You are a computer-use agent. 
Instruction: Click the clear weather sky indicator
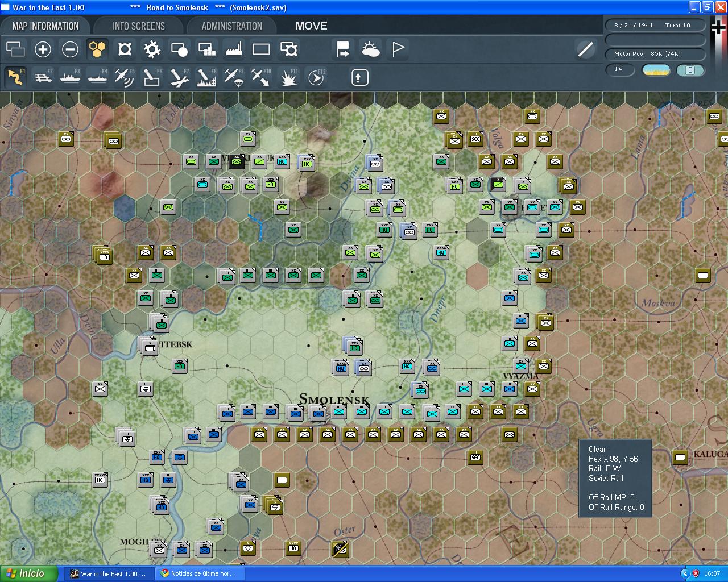tap(656, 70)
